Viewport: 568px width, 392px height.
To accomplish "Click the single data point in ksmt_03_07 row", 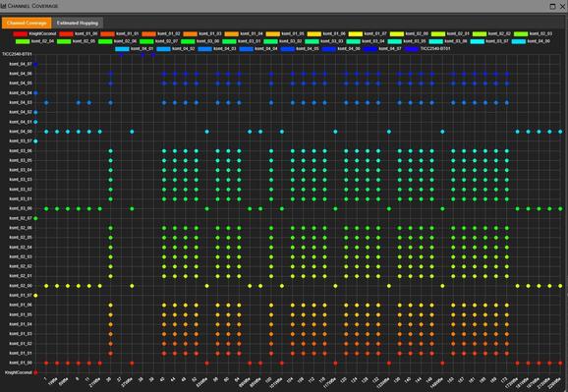I will tap(35, 141).
